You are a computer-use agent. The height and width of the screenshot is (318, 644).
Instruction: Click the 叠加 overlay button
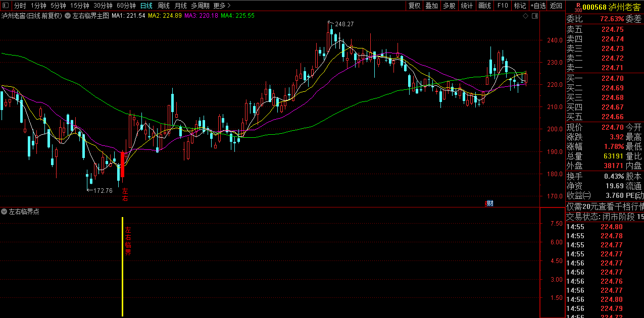point(431,6)
